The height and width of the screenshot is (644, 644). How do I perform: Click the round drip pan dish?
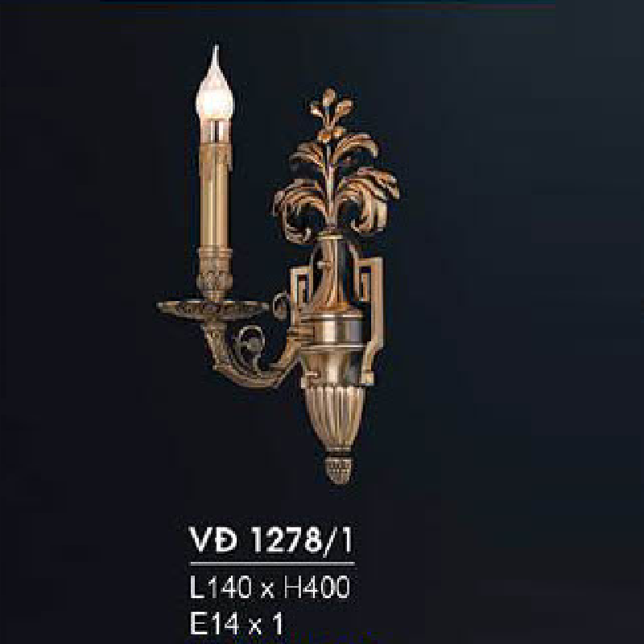tap(213, 310)
